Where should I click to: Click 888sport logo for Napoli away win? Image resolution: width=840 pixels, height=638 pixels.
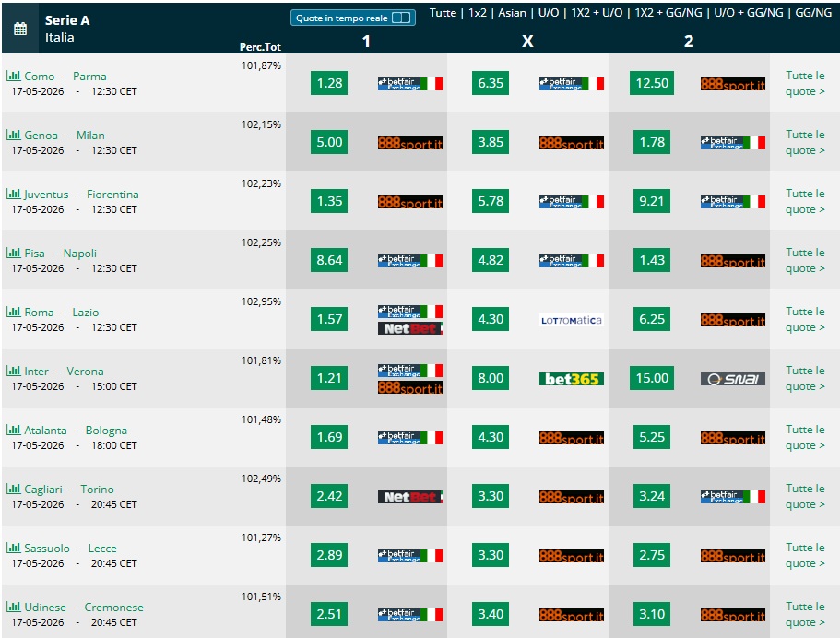[x=732, y=261]
